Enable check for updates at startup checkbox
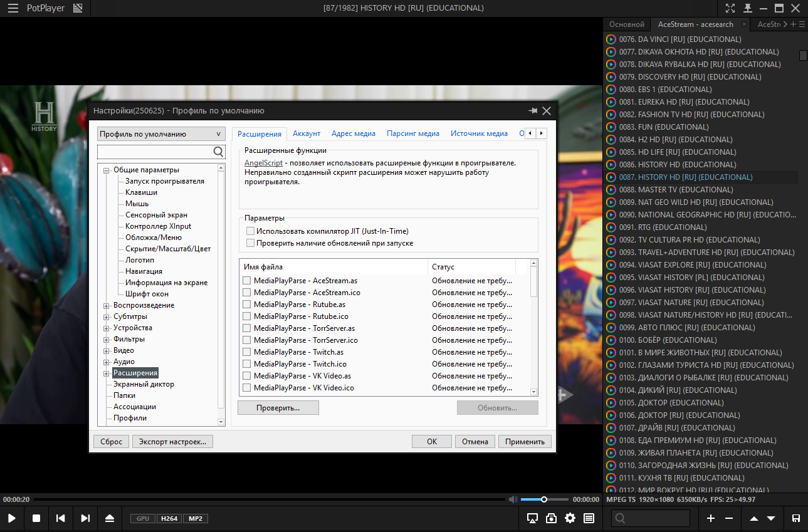 (251, 243)
